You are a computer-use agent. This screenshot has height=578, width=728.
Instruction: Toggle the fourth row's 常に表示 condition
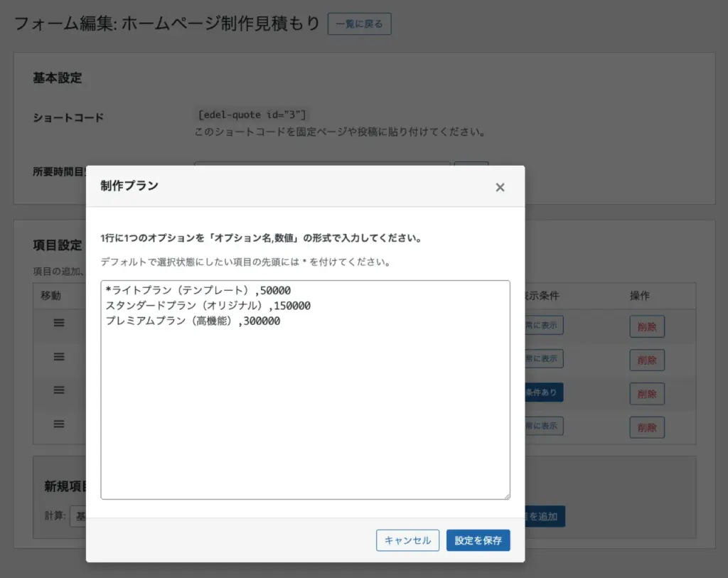click(544, 426)
